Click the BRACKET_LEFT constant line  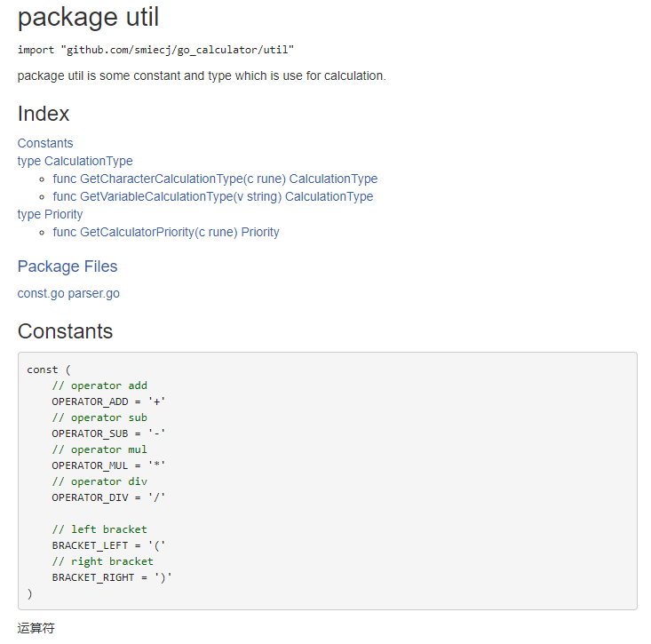(x=108, y=545)
